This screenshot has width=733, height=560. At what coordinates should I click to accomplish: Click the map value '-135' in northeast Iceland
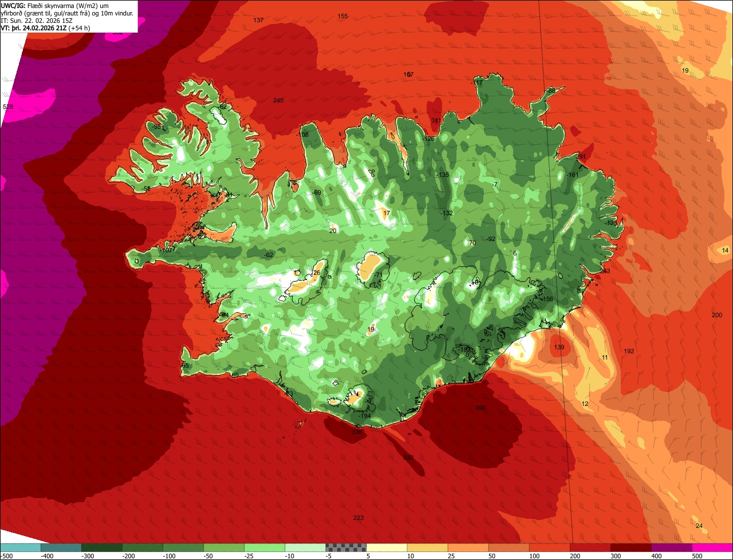442,175
